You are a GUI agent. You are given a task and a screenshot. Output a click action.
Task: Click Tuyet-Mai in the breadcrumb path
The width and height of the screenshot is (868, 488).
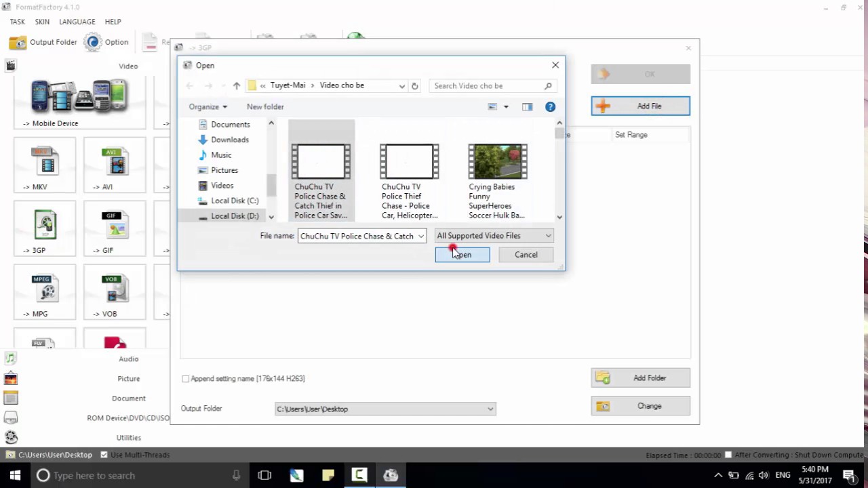[288, 85]
